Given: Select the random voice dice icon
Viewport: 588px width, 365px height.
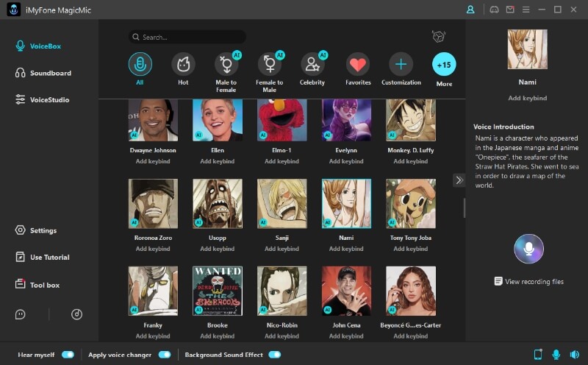Looking at the screenshot, I should point(438,36).
